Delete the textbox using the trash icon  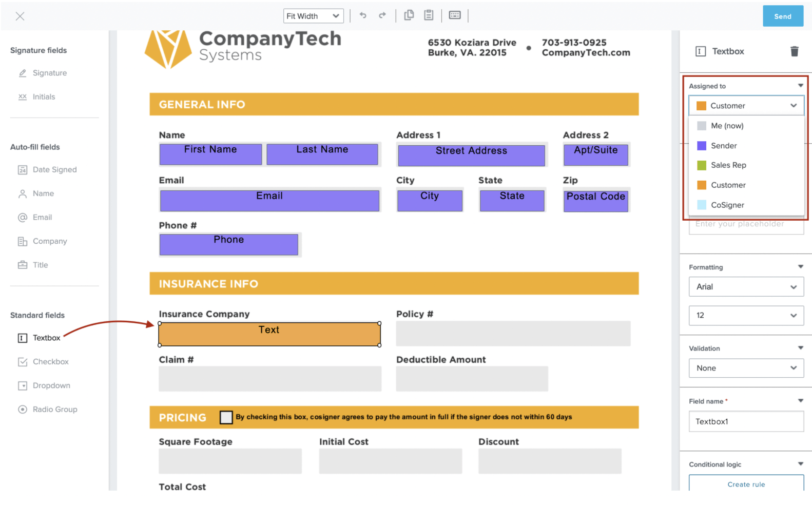tap(795, 51)
